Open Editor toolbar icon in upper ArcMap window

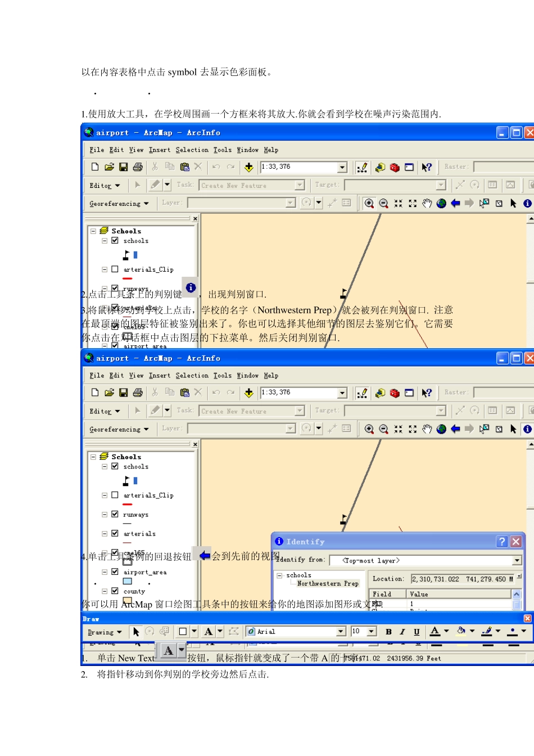coord(362,167)
